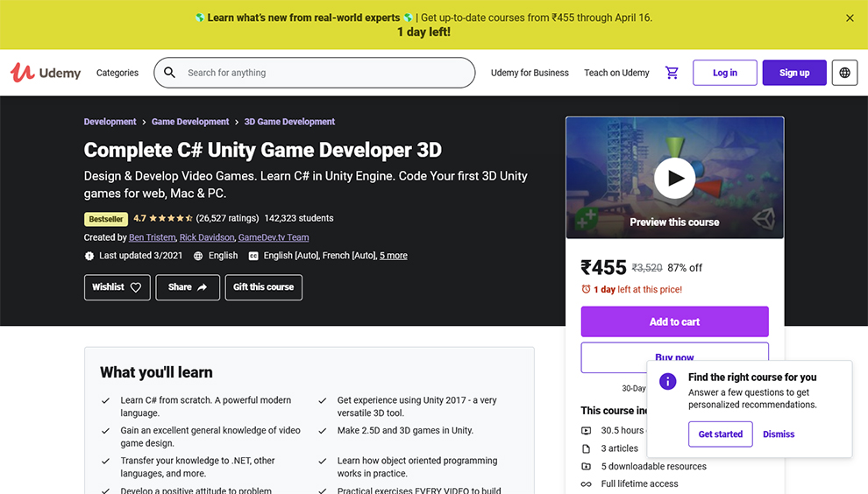Add course to Wishlist
The height and width of the screenshot is (494, 868).
tap(117, 287)
